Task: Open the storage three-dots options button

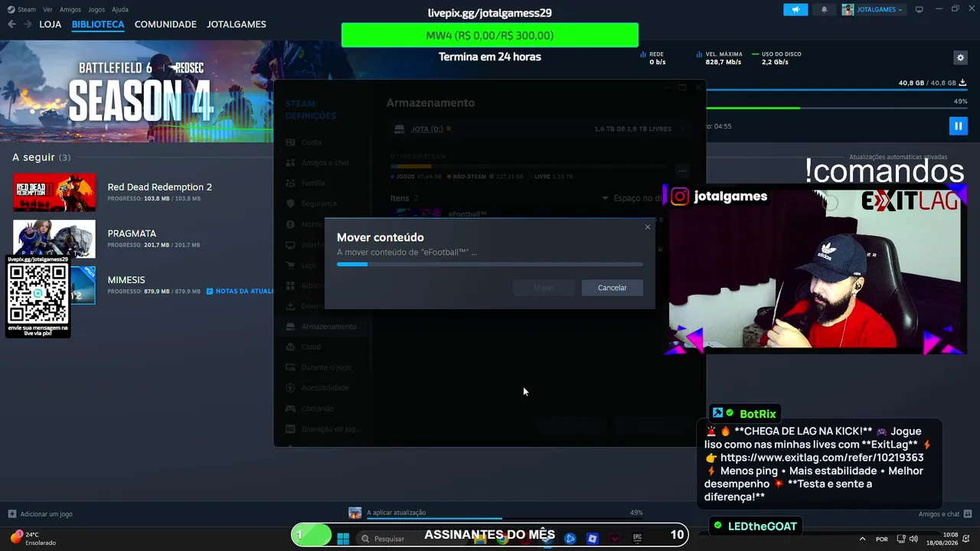Action: [x=681, y=171]
